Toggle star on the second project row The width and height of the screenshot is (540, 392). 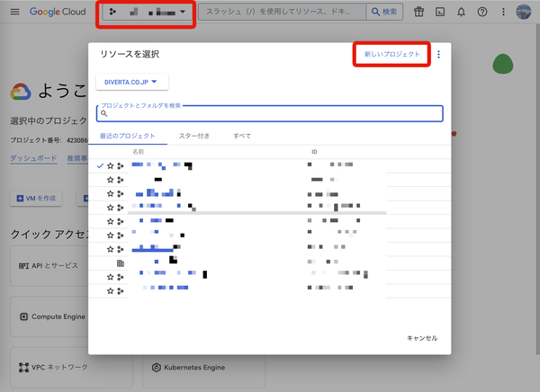(110, 180)
